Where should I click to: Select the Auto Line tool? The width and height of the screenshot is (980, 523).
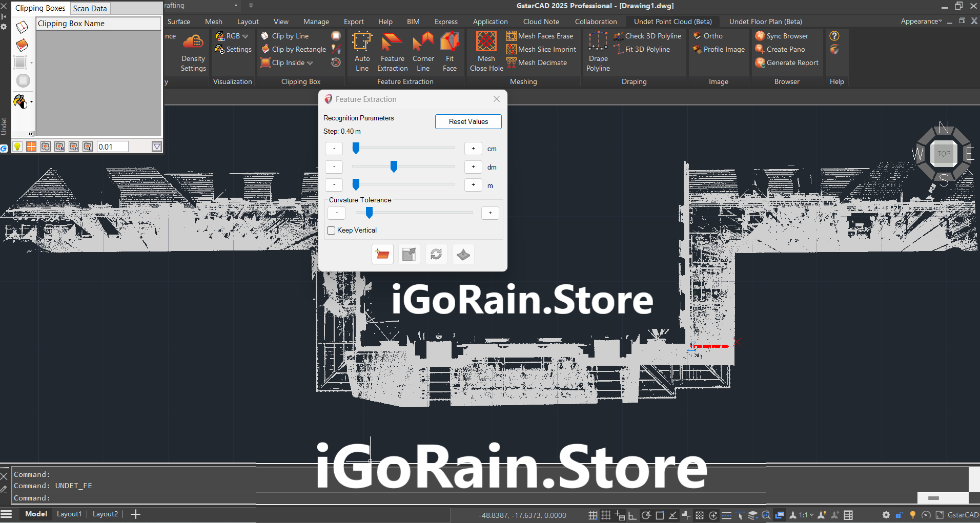362,50
